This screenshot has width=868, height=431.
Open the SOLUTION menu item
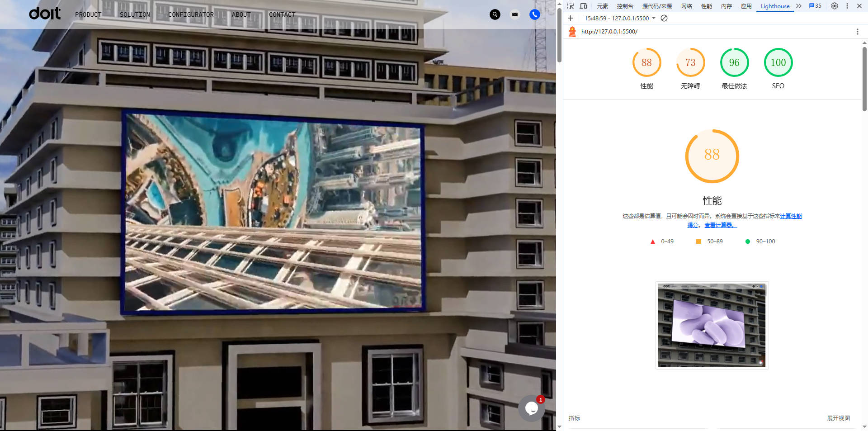coord(135,14)
